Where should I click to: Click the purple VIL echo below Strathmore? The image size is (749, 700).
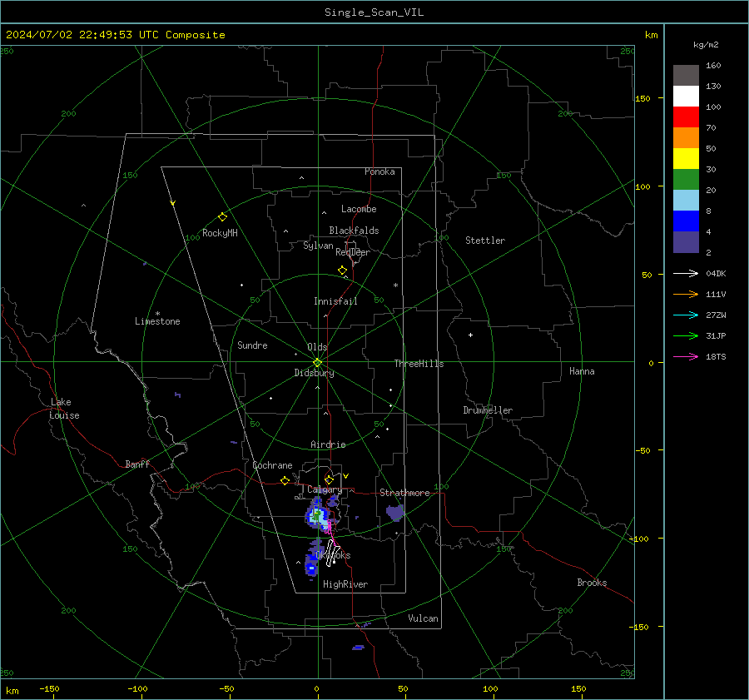coord(395,514)
